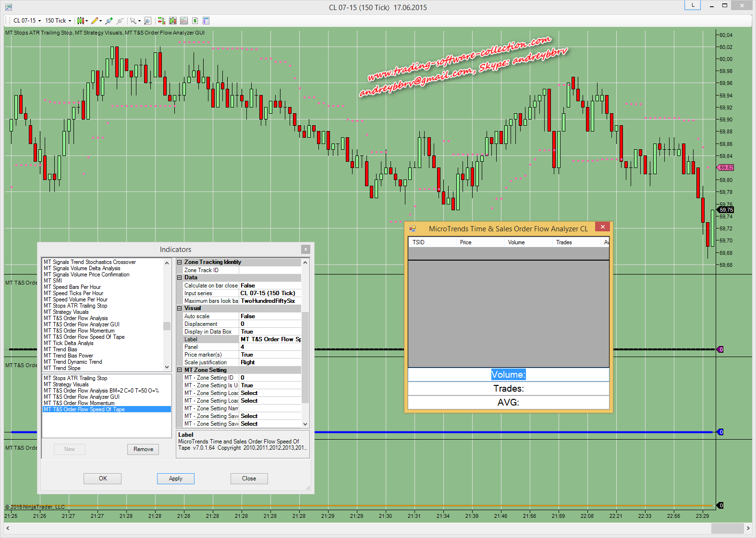Open the Strategies dollar sign icon
This screenshot has width=756, height=538.
(195, 21)
